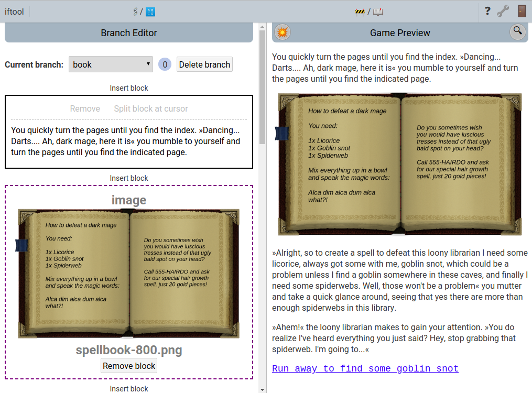Click Remove in the text block
This screenshot has height=393, width=532.
click(x=85, y=108)
